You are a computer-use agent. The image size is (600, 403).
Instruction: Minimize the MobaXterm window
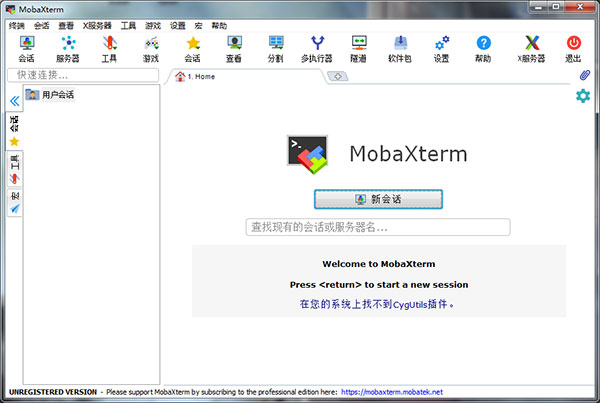[539, 7]
